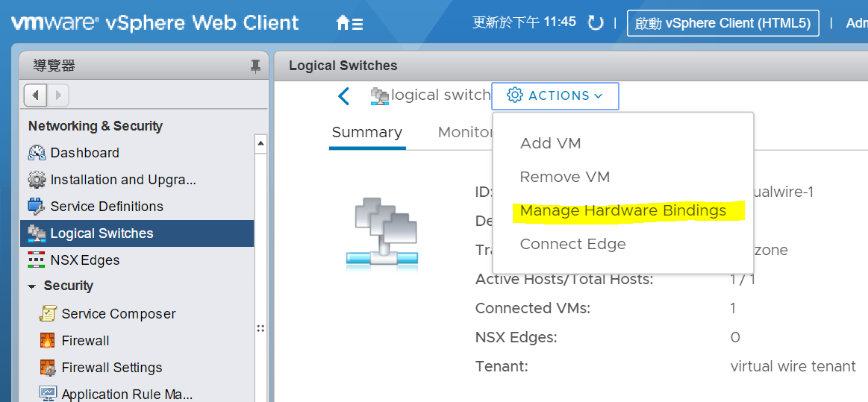The image size is (868, 402).
Task: Click the NSX Edges icon
Action: click(x=37, y=260)
